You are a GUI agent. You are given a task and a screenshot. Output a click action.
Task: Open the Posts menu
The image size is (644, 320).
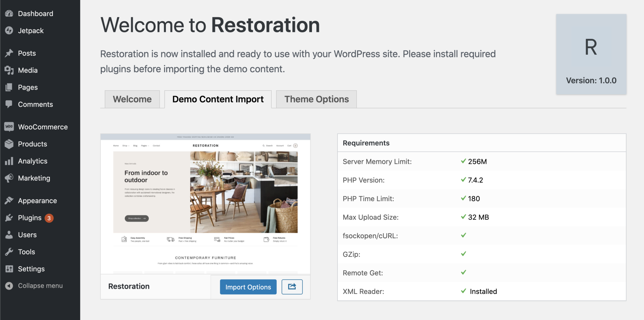tap(27, 53)
